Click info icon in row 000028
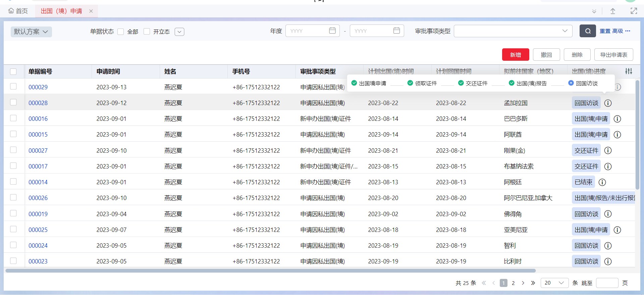This screenshot has height=295, width=644. click(608, 103)
